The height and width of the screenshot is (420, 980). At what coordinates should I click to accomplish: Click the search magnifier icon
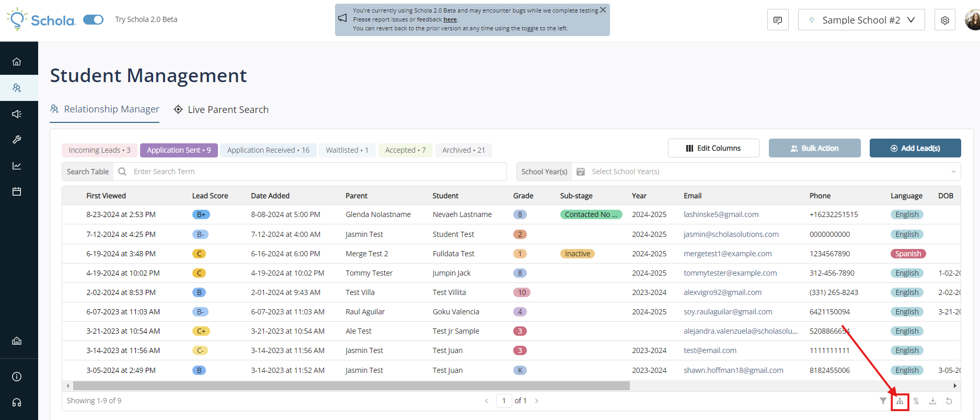[x=122, y=172]
